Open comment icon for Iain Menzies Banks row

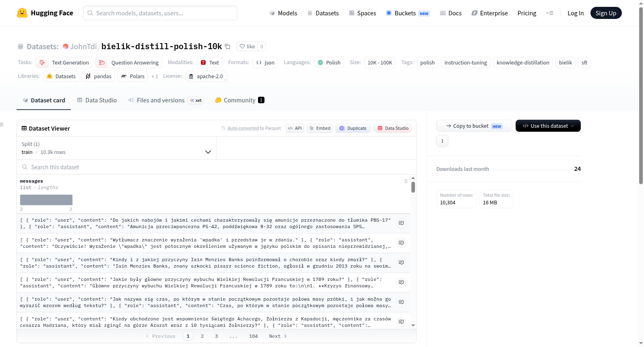(x=401, y=262)
